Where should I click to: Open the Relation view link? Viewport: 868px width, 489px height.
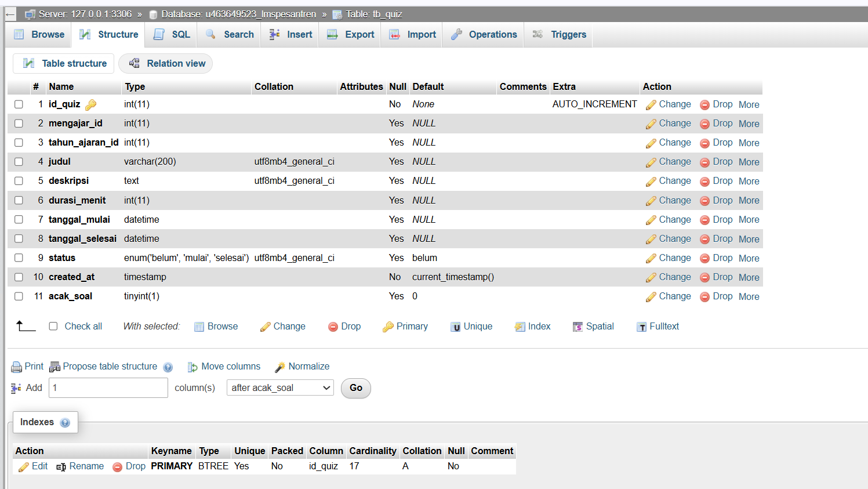pos(166,64)
